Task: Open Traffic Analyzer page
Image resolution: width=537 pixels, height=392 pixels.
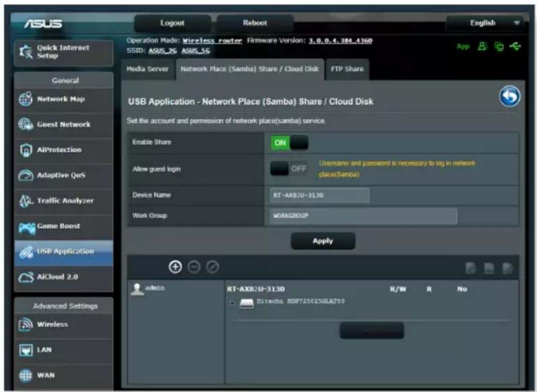Action: [x=64, y=201]
